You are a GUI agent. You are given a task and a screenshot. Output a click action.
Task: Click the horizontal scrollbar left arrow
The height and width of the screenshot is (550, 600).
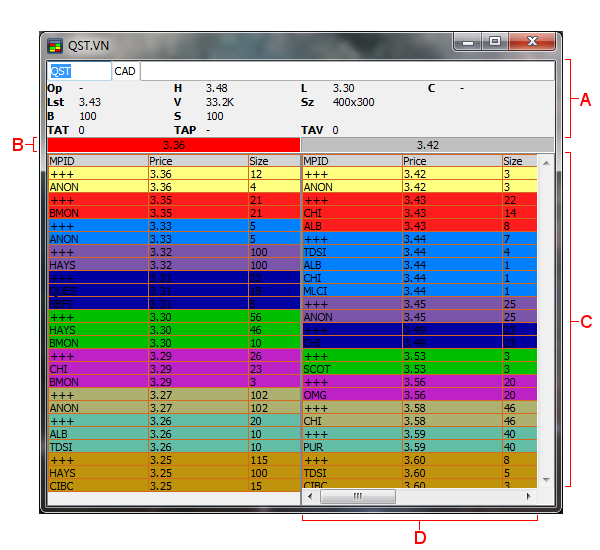click(309, 496)
